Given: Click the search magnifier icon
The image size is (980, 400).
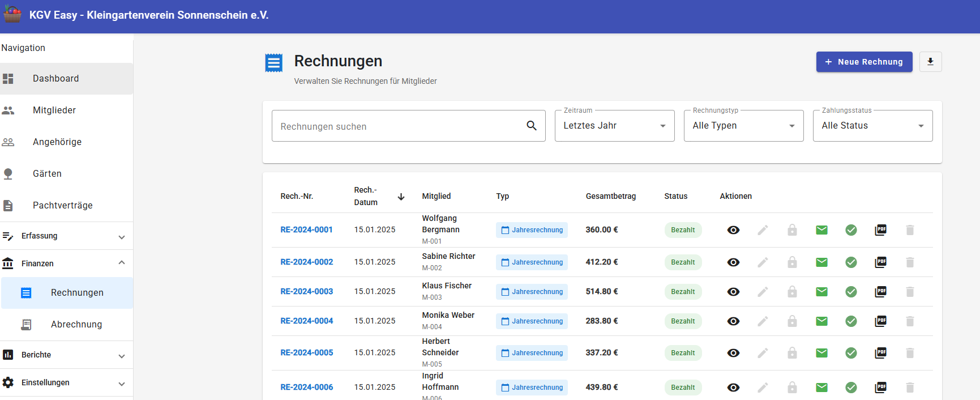Looking at the screenshot, I should coord(532,126).
